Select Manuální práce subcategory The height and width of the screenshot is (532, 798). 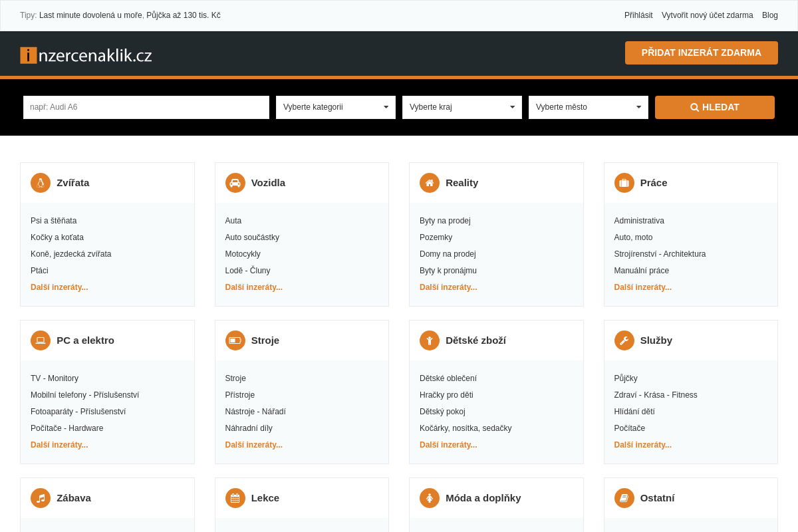(x=642, y=271)
